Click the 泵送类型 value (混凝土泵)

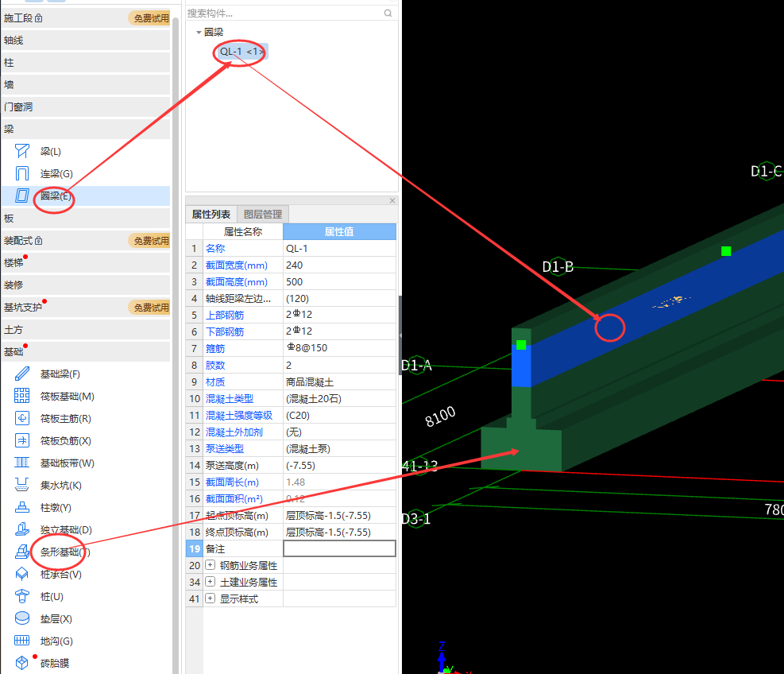point(339,449)
